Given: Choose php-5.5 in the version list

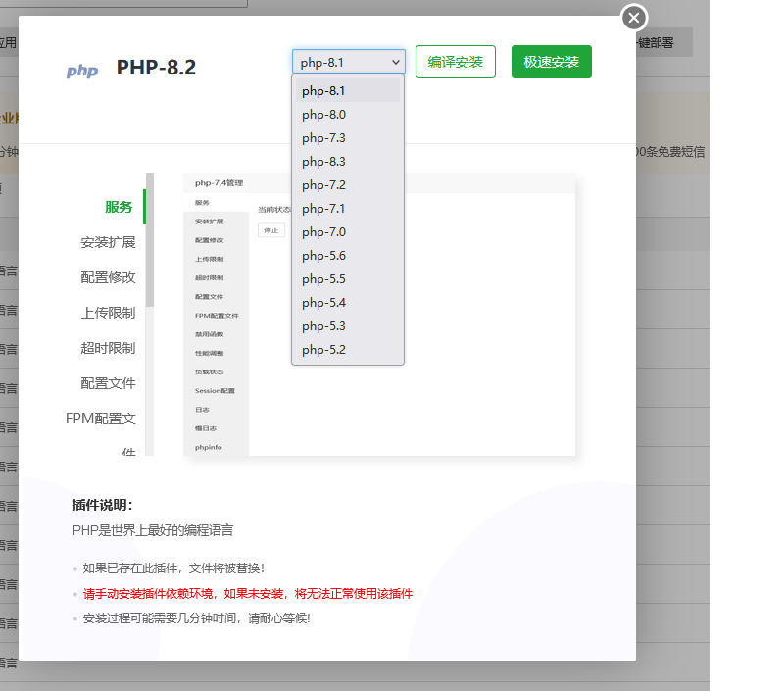Looking at the screenshot, I should [x=348, y=279].
